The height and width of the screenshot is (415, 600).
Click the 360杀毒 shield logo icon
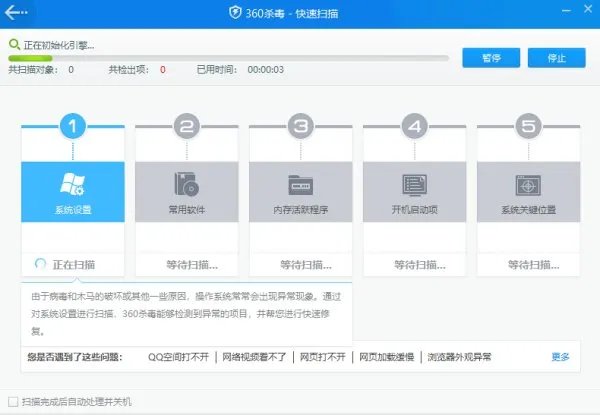235,13
